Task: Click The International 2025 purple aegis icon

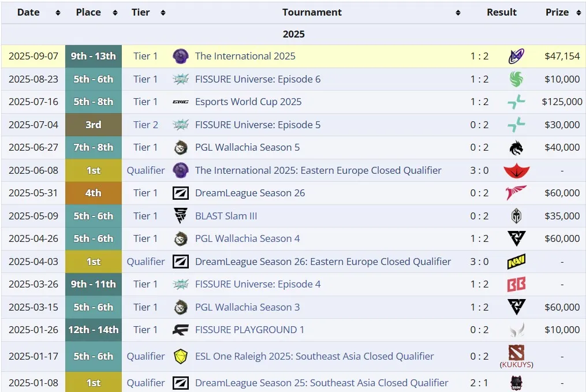Action: coord(181,56)
